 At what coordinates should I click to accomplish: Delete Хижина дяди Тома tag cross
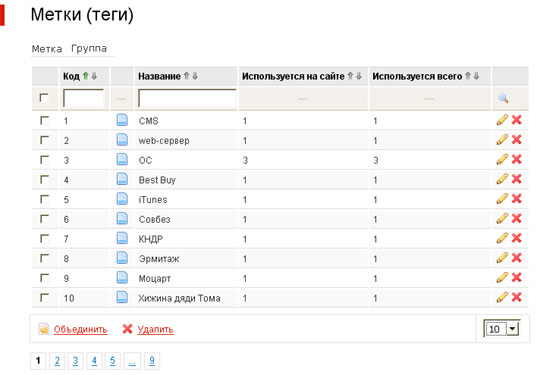tap(516, 297)
